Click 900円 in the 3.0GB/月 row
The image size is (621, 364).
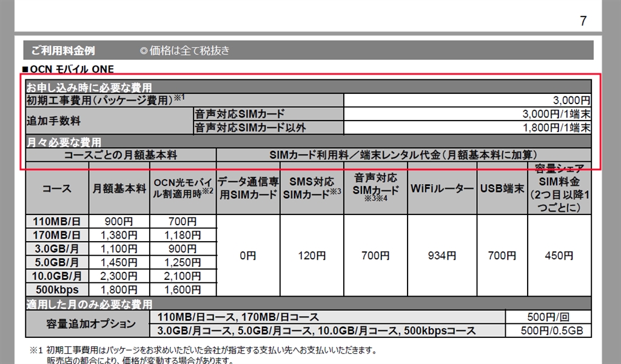tap(183, 249)
